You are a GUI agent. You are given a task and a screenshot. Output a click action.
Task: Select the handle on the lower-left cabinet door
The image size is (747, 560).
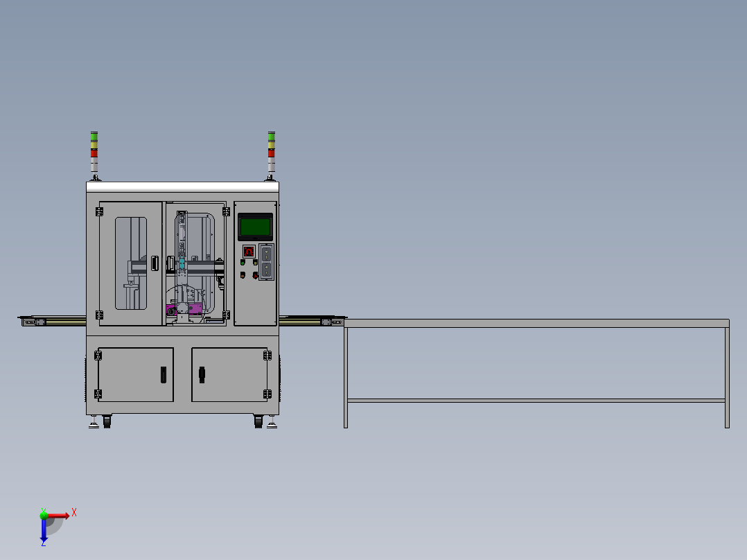164,375
